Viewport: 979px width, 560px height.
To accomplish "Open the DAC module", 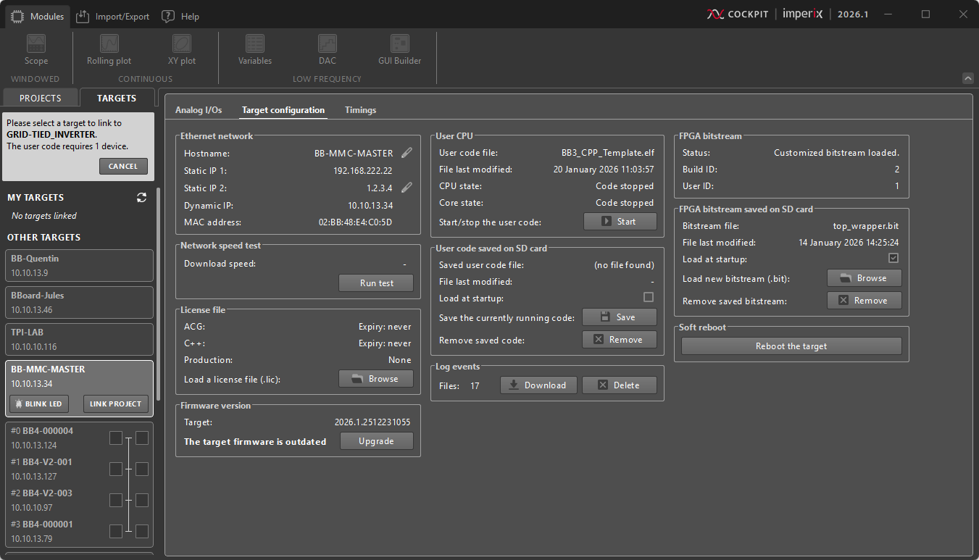I will pos(327,49).
